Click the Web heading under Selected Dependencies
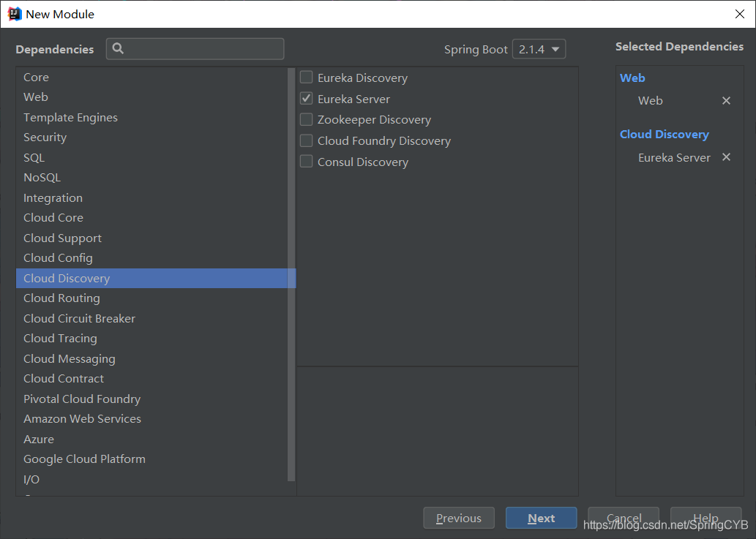 (632, 78)
